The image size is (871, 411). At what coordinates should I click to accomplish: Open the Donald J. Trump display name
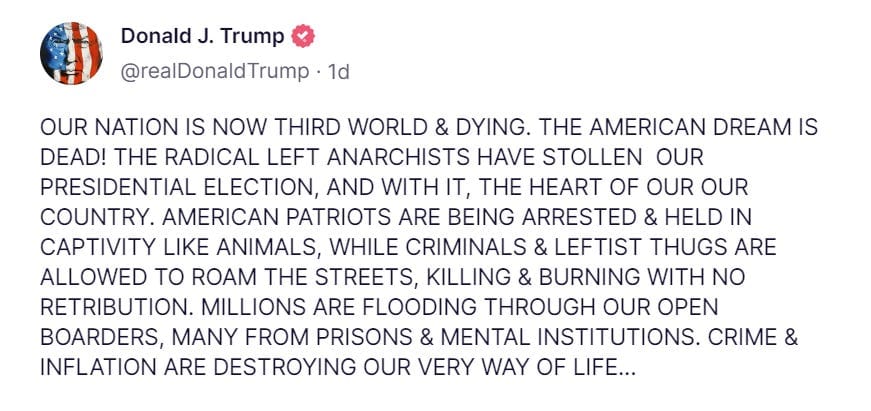coord(202,36)
